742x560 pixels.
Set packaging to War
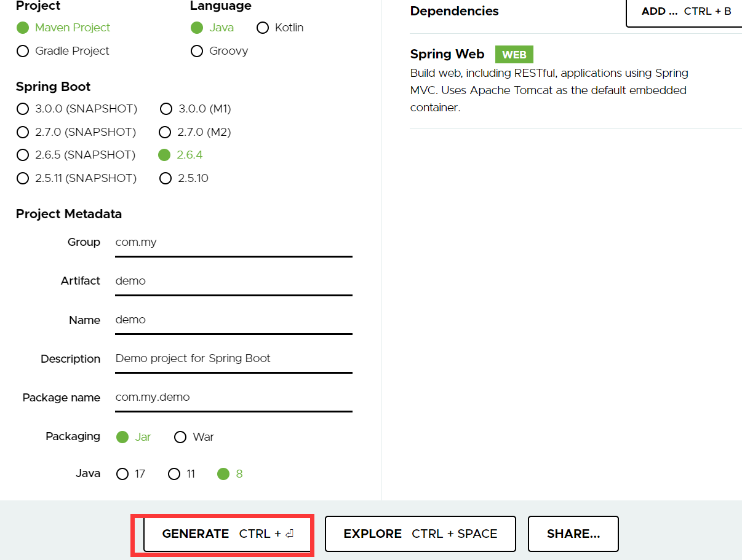click(x=194, y=437)
